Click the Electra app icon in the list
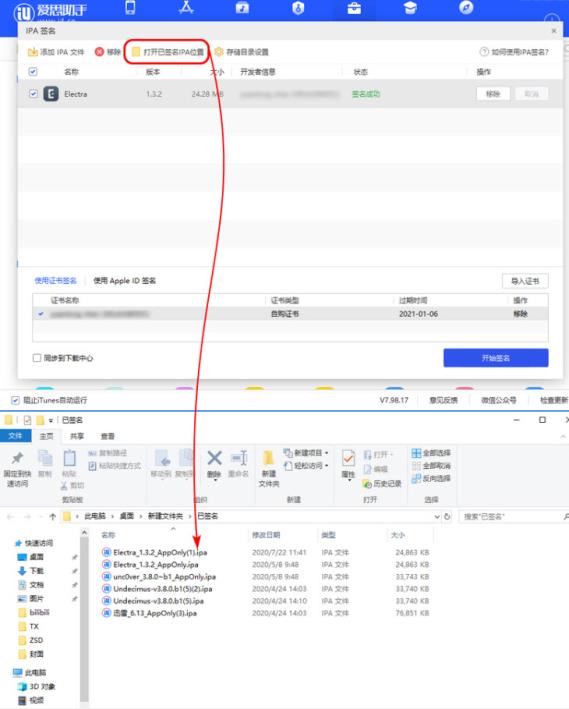 (51, 94)
